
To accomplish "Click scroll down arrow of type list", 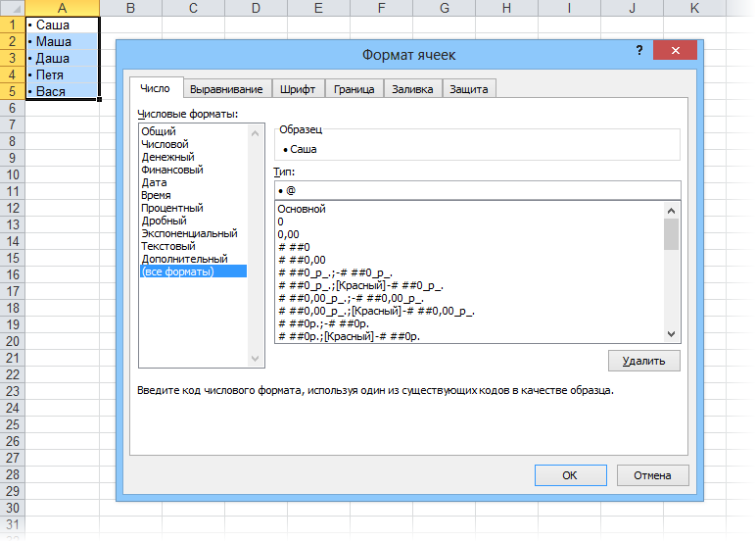I will (671, 334).
